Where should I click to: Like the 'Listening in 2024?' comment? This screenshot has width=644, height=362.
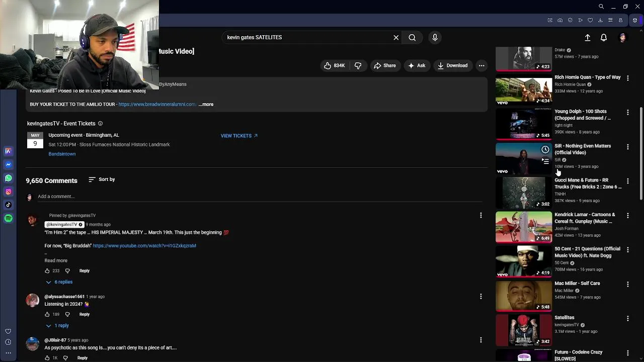click(x=47, y=314)
